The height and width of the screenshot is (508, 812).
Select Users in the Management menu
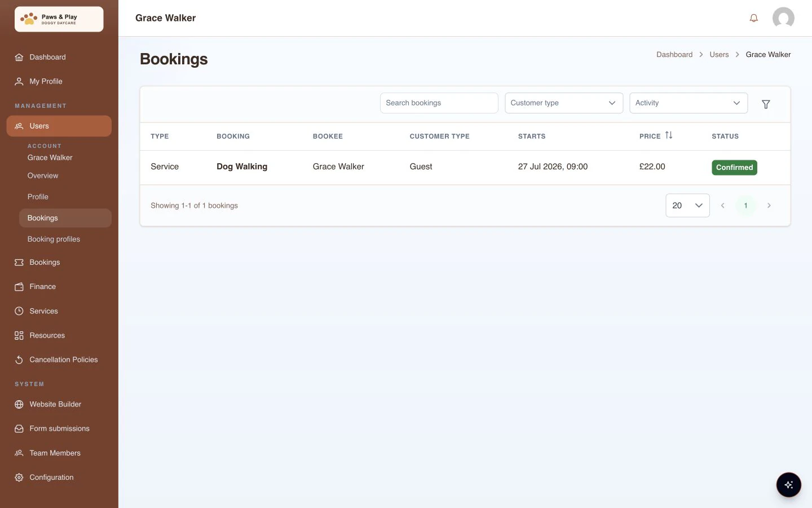tap(59, 126)
